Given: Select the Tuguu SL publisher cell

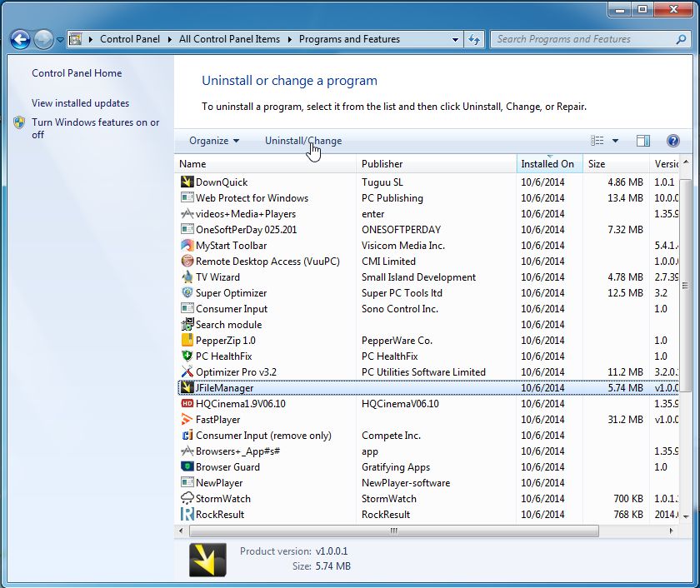Looking at the screenshot, I should point(382,182).
